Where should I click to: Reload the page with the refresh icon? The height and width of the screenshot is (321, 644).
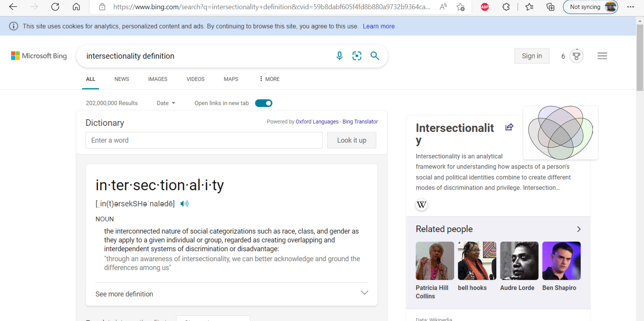tap(55, 7)
